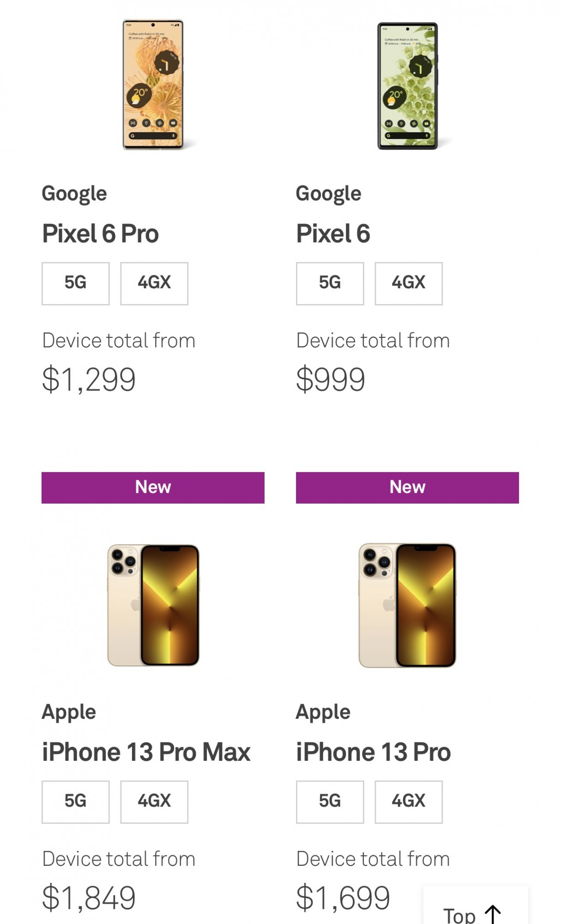The width and height of the screenshot is (561, 924).
Task: Click the iPhone 13 Pro Max image
Action: coord(153,605)
